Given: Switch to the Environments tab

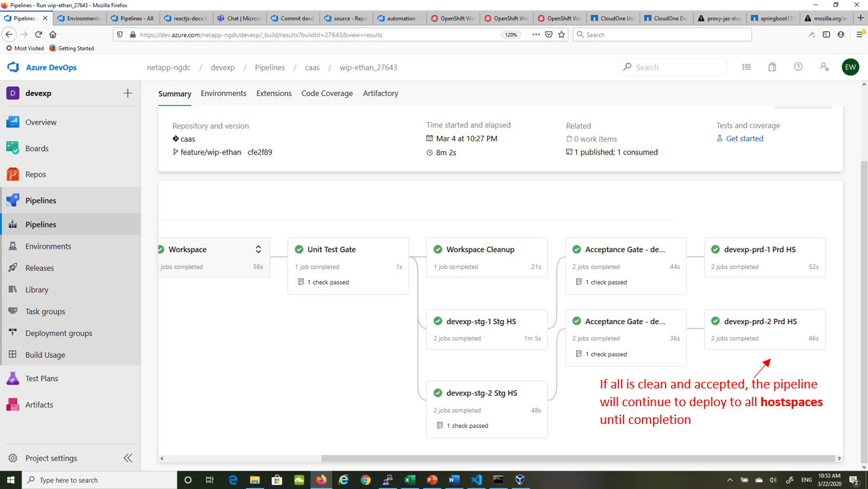Looking at the screenshot, I should tap(223, 93).
